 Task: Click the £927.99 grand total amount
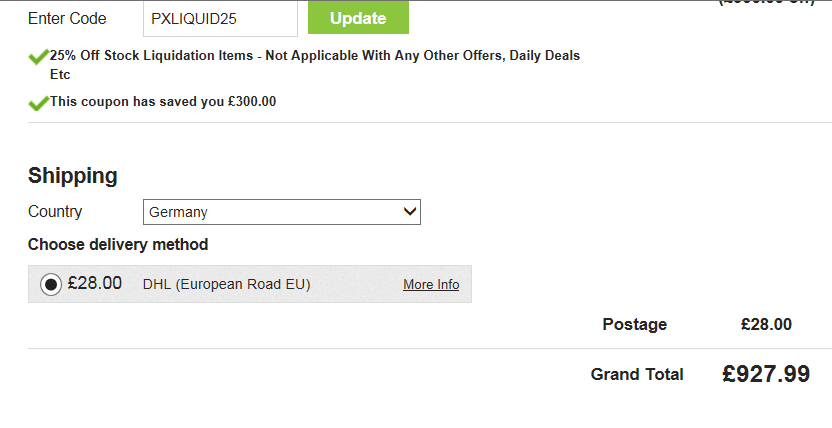click(766, 374)
